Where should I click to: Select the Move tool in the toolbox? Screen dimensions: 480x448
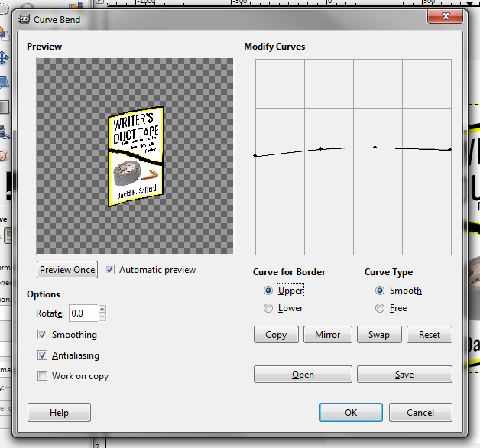coord(4,57)
